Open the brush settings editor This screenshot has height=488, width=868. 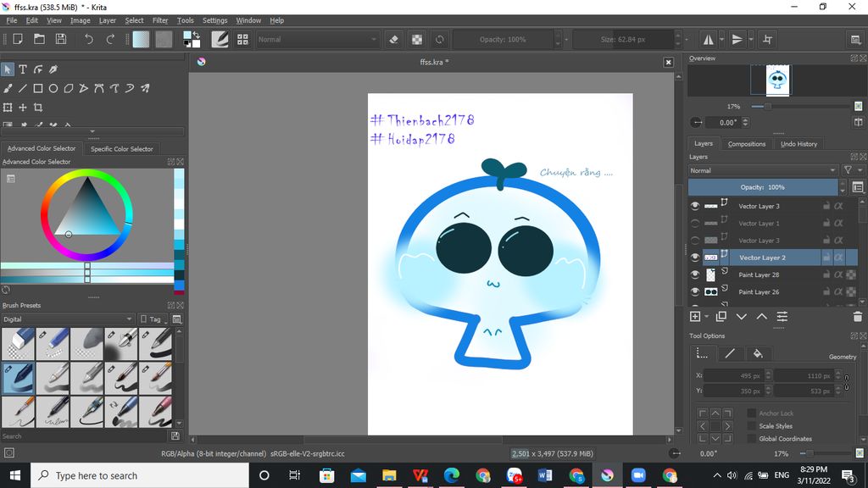tap(220, 39)
